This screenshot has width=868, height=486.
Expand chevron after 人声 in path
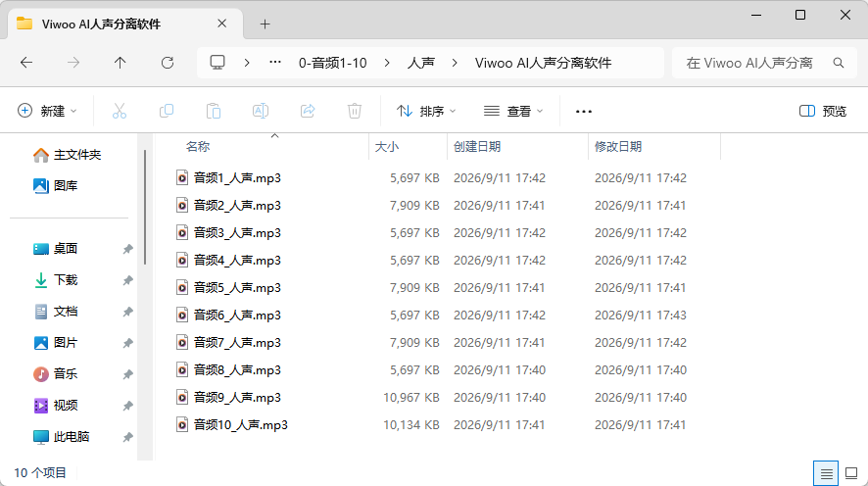tap(455, 63)
